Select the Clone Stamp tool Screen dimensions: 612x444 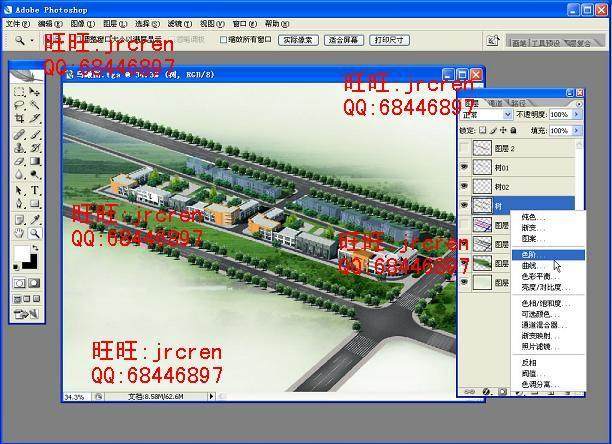[19, 148]
